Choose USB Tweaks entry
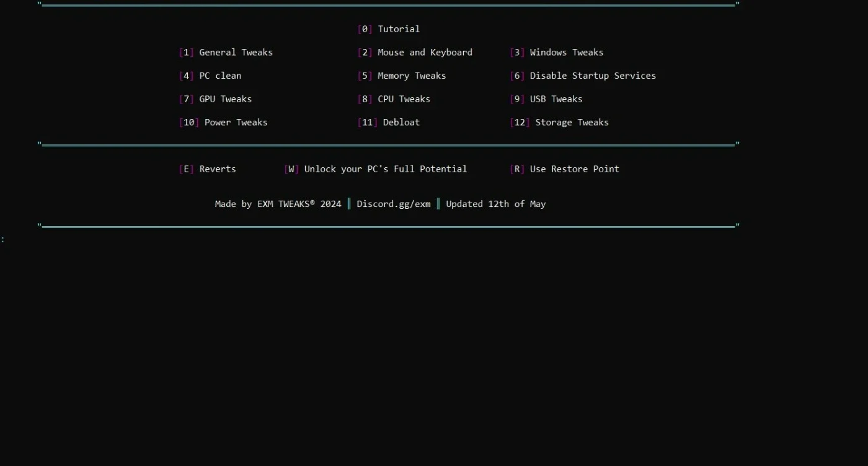The width and height of the screenshot is (868, 466). (546, 99)
